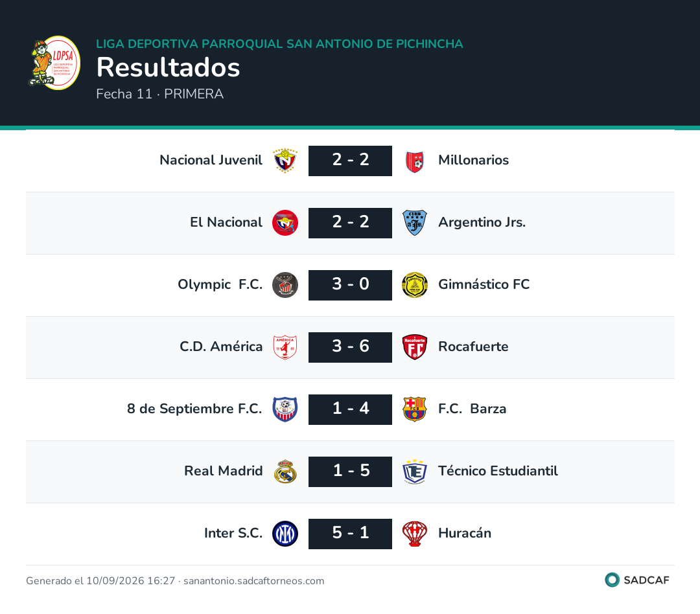Click the Gimnástico FC yellow crest
The image size is (700, 614).
415,285
